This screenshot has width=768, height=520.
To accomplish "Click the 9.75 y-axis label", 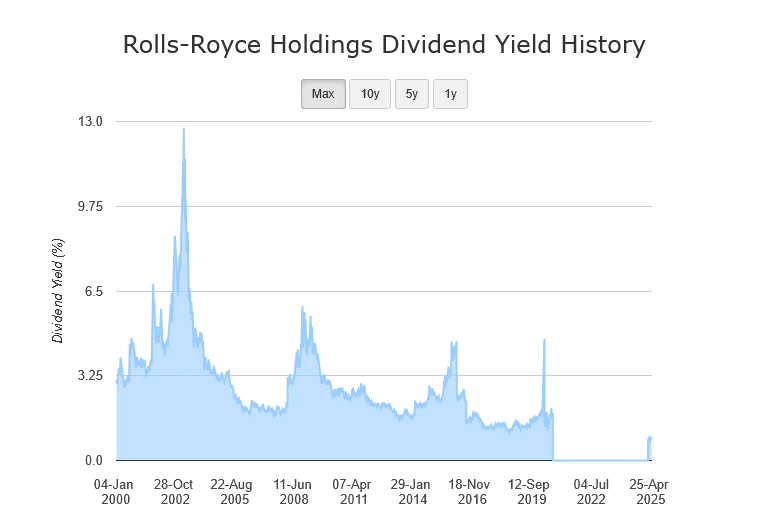I will 91,206.
